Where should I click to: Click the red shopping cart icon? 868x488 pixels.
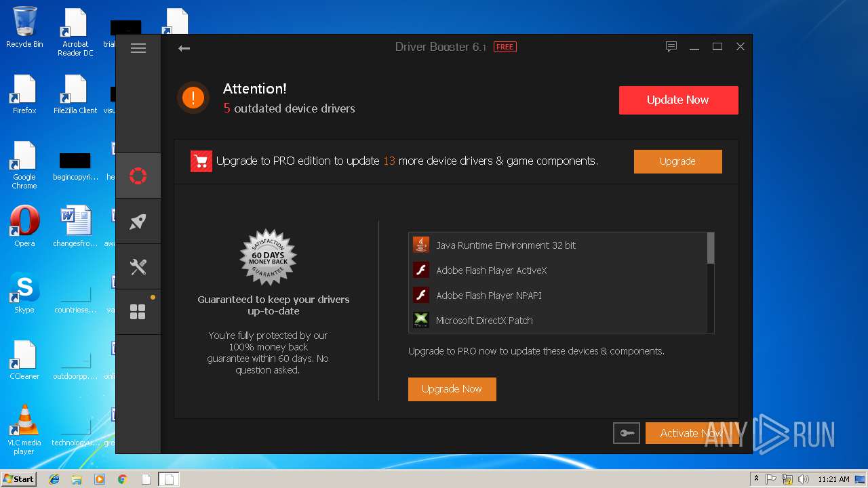201,161
